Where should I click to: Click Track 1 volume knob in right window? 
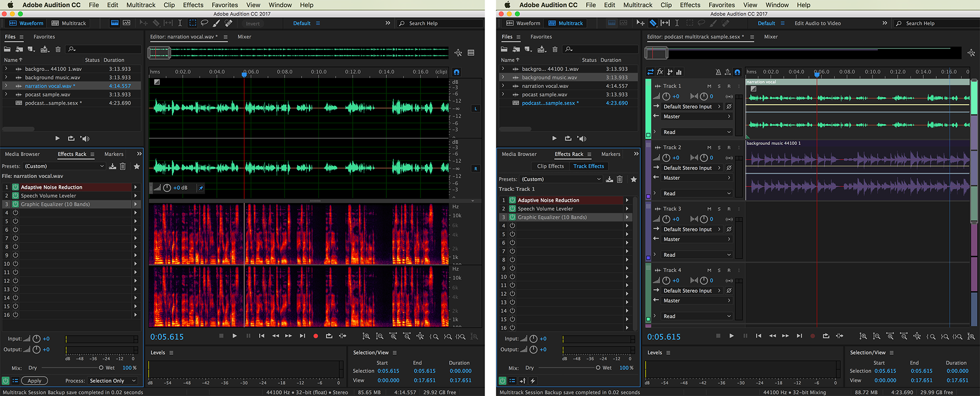tap(666, 96)
